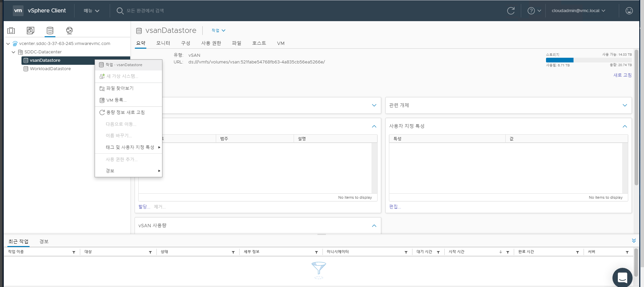
Task: Collapse the vCenter tree node
Action: click(8, 44)
